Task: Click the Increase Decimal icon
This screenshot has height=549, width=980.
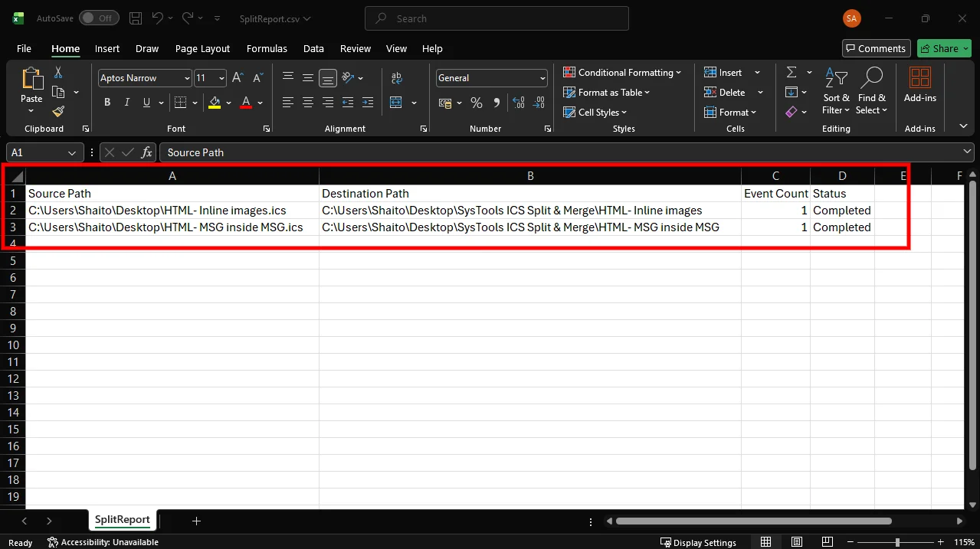Action: (x=519, y=103)
